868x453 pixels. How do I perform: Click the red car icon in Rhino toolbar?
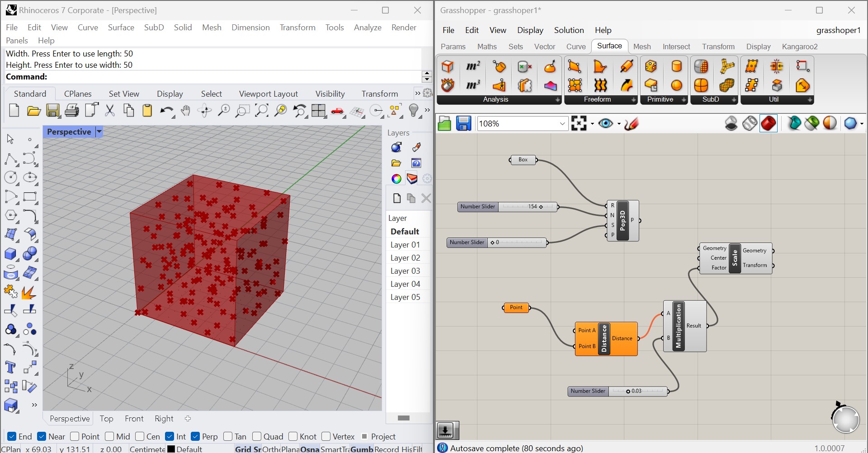[337, 111]
